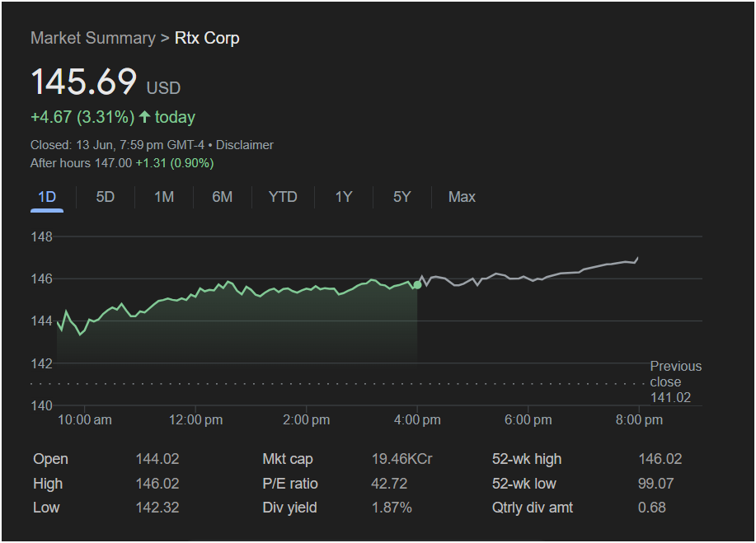Viewport: 756px width, 543px height.
Task: Click the Div yield label
Action: [x=289, y=508]
